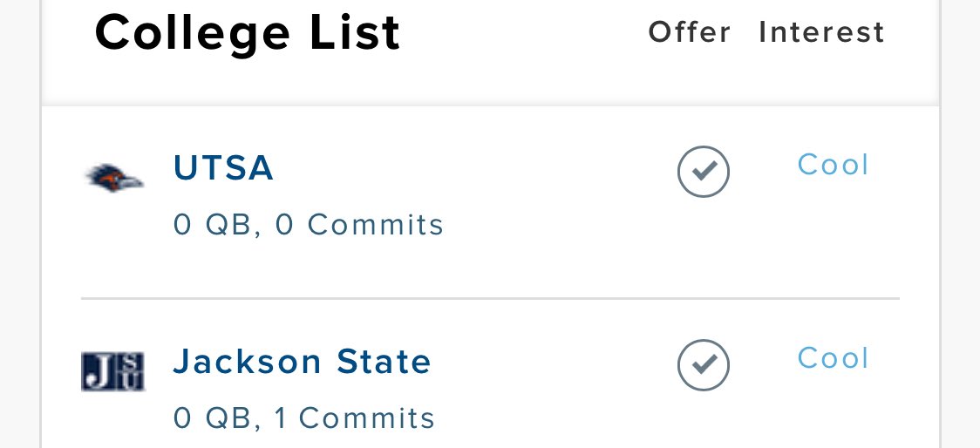Click the Jackson State JSU logo
The width and height of the screenshot is (980, 448).
coord(112,371)
